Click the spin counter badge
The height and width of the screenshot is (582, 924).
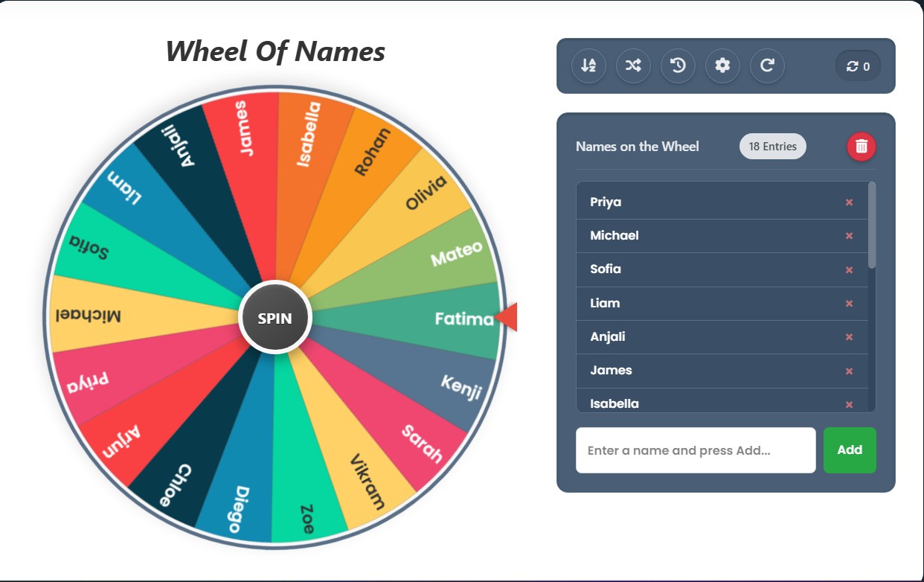[x=858, y=66]
